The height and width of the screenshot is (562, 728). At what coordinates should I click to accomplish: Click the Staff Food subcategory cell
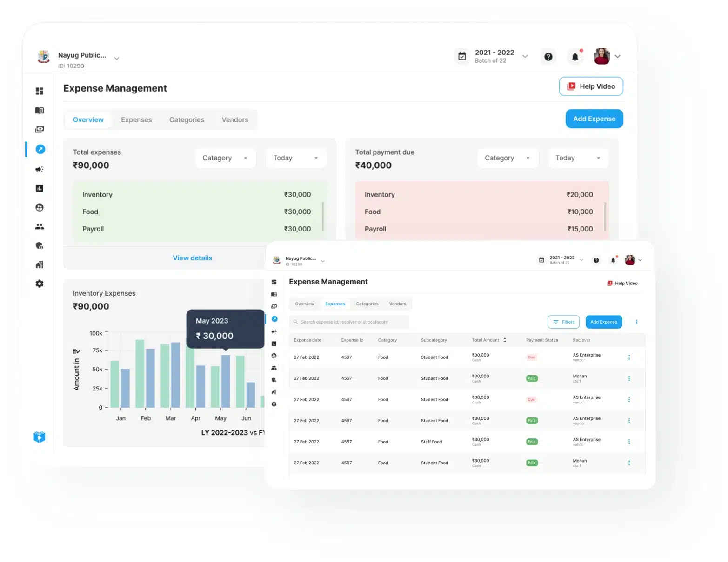(431, 442)
